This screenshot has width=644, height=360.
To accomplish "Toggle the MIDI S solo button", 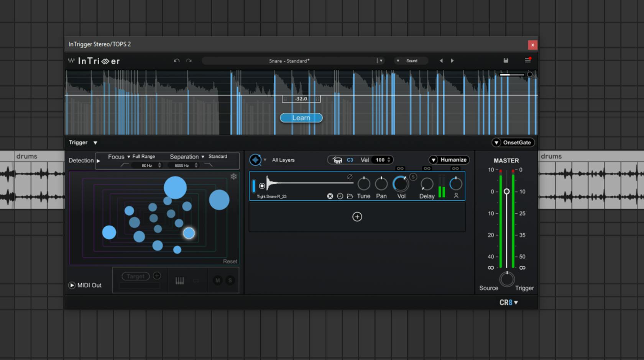I will pos(230,280).
